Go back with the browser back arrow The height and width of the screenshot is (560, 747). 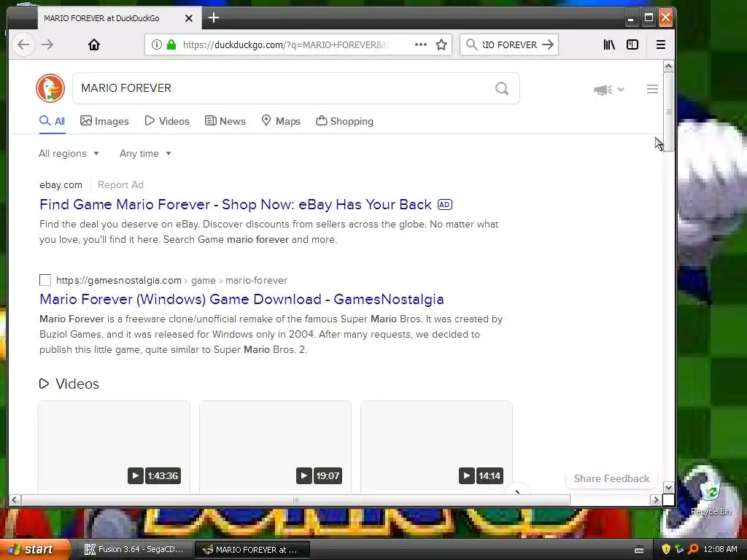tap(23, 44)
